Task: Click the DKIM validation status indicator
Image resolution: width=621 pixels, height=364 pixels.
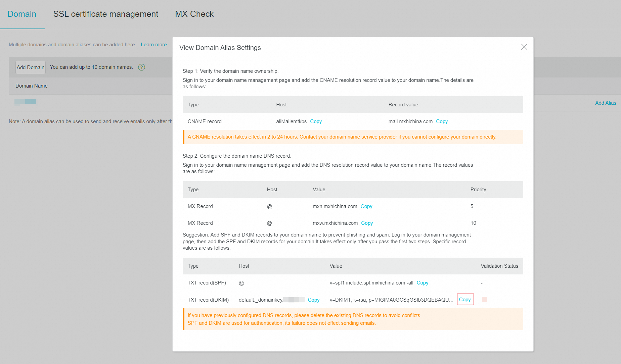Action: tap(484, 300)
